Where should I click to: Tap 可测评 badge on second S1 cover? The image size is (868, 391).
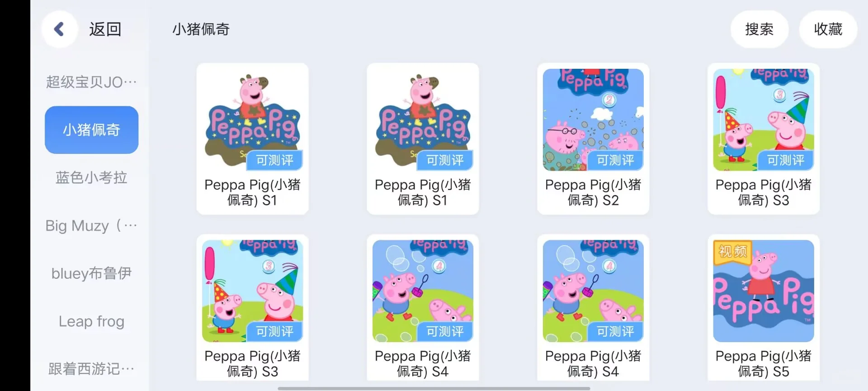[x=445, y=160]
